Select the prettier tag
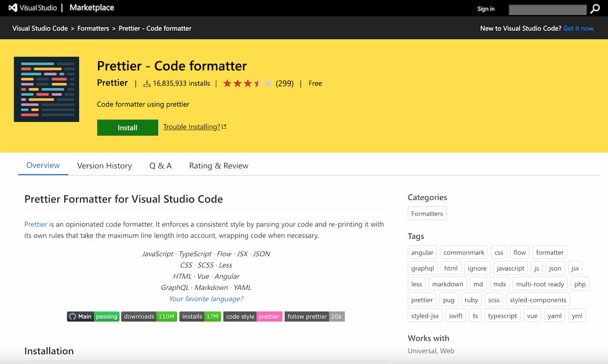The image size is (608, 364). point(422,300)
